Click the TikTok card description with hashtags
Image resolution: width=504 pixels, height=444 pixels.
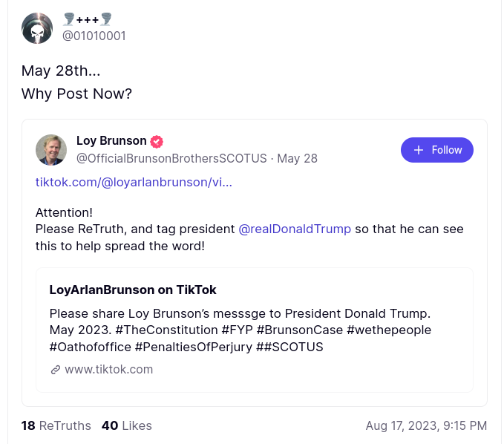[x=240, y=329]
